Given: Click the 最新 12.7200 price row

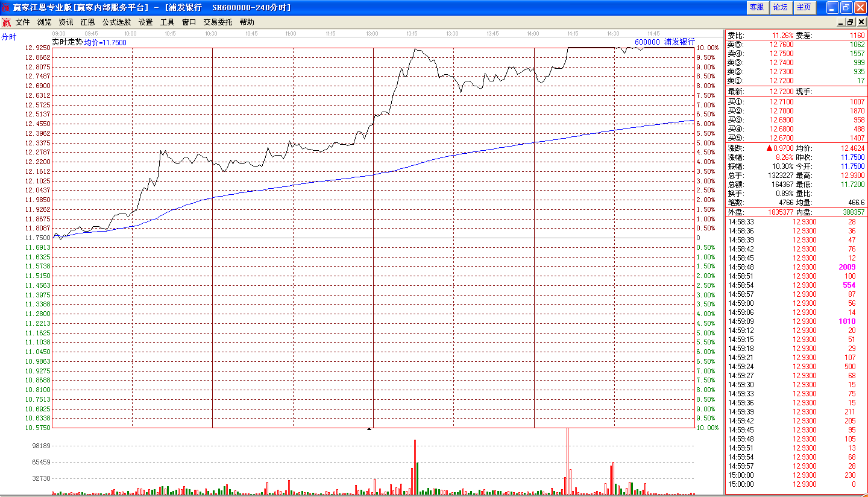Looking at the screenshot, I should [x=796, y=92].
